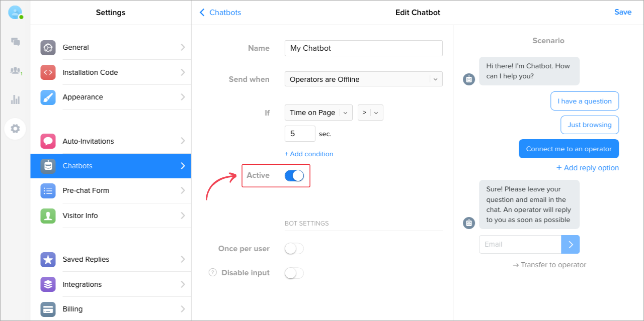Screen dimensions: 644x321
Task: Click the settings gear icon in rail
Action: 15,129
